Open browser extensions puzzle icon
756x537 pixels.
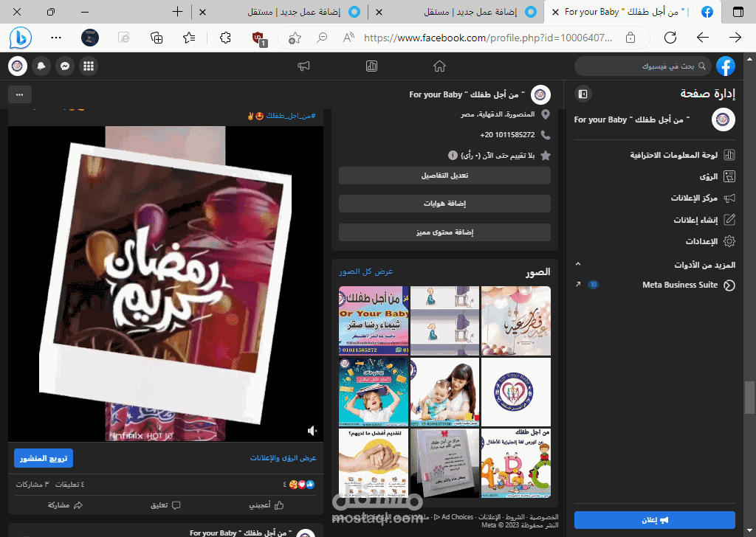(x=225, y=38)
